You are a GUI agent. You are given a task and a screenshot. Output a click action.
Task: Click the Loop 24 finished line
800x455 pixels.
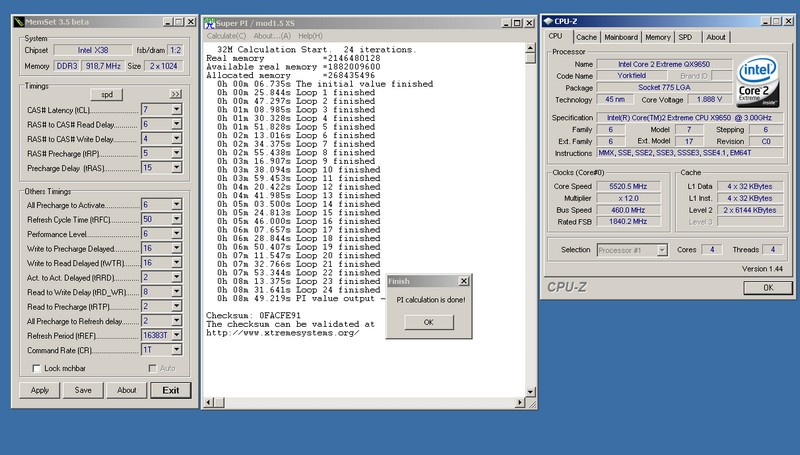[298, 290]
